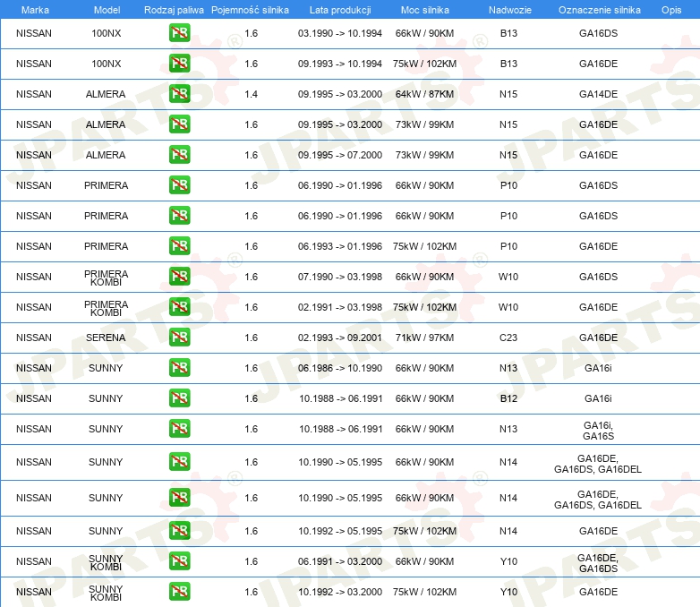700x607 pixels.
Task: Click the Model column header
Action: tap(107, 10)
